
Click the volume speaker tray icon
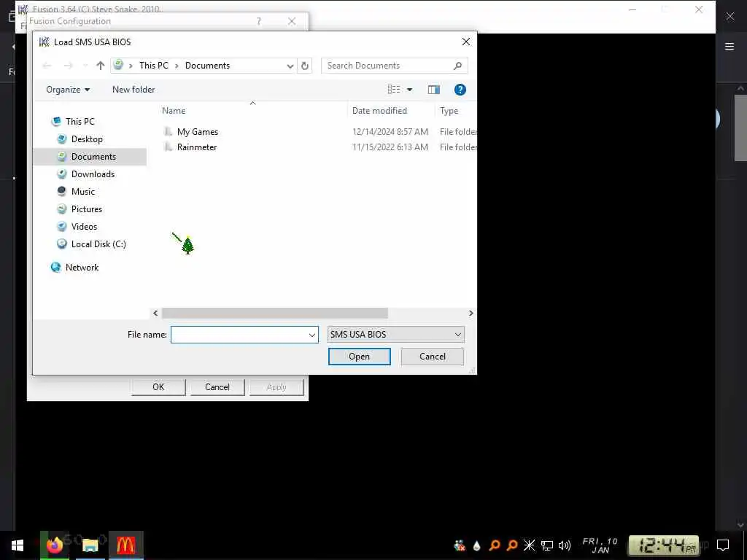point(565,545)
